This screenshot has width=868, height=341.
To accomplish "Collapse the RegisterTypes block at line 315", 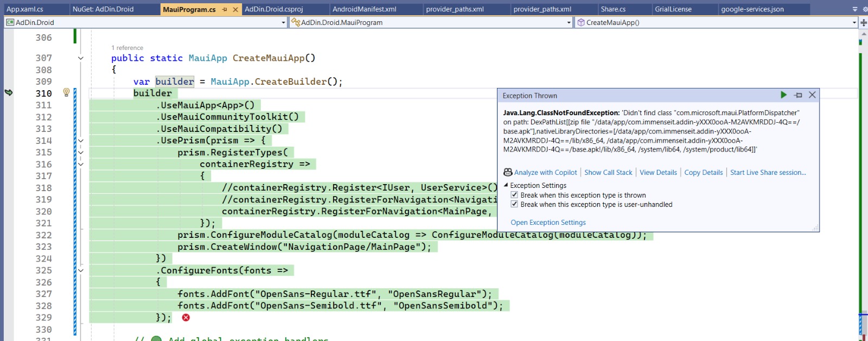I will pos(81,153).
